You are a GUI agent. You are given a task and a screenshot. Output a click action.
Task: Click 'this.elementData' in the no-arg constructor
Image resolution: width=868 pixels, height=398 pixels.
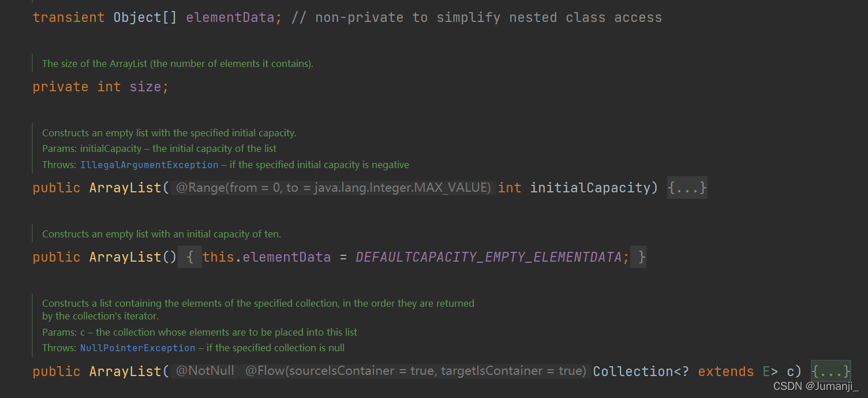[x=267, y=257]
